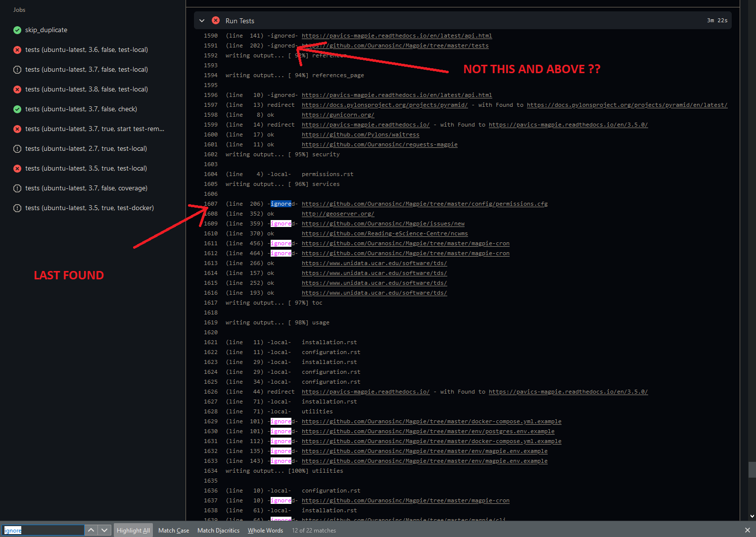
Task: Click status icon for 3.5 test-docker job
Action: click(17, 208)
